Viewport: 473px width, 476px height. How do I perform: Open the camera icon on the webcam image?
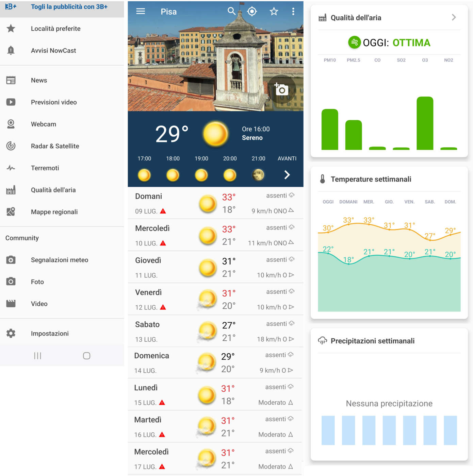pos(281,89)
